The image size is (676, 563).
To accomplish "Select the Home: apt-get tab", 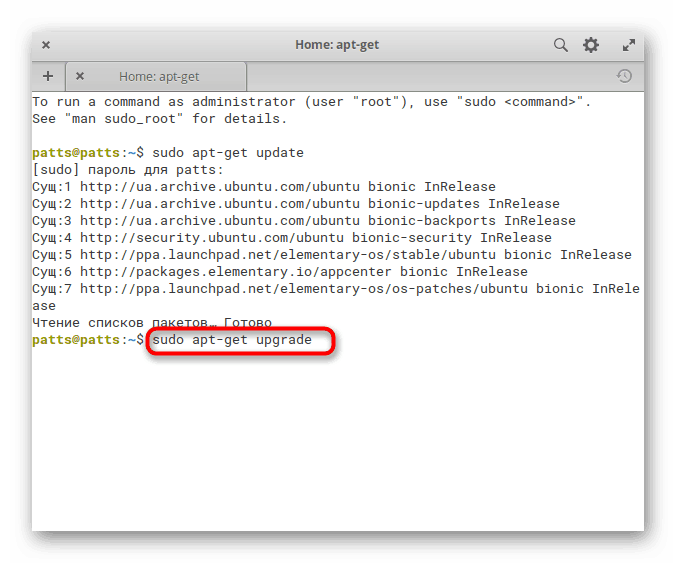I will [x=156, y=76].
